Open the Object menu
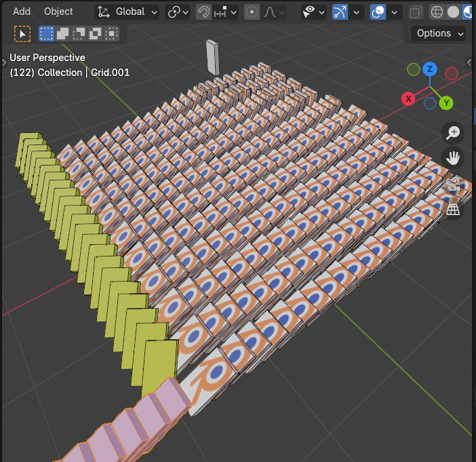Viewport: 476px width, 462px height. point(58,12)
